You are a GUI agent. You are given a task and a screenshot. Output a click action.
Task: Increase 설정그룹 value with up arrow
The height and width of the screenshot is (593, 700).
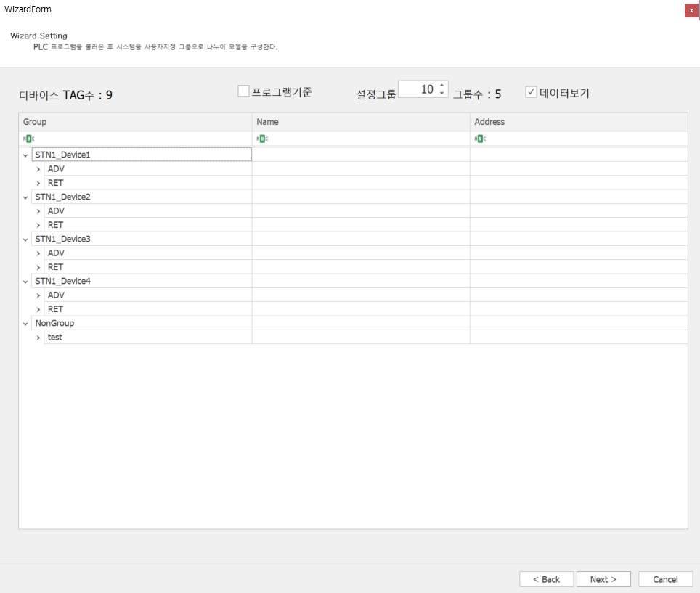pos(441,86)
